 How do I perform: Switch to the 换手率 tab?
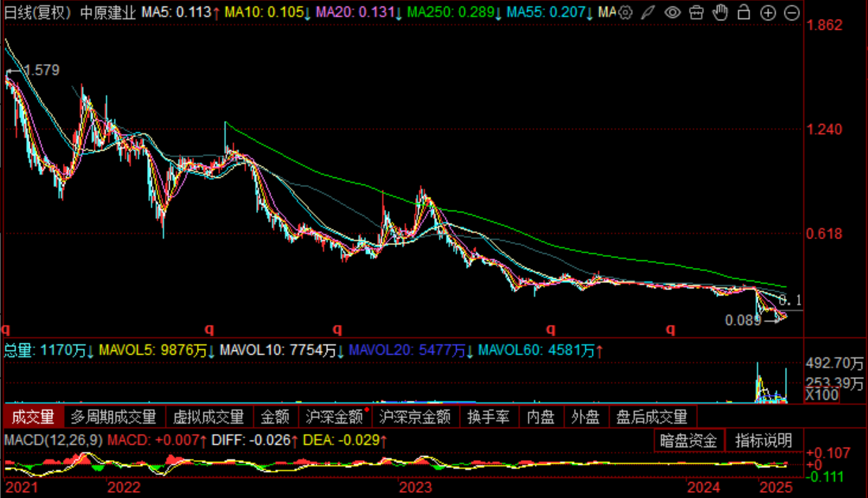pyautogui.click(x=489, y=417)
